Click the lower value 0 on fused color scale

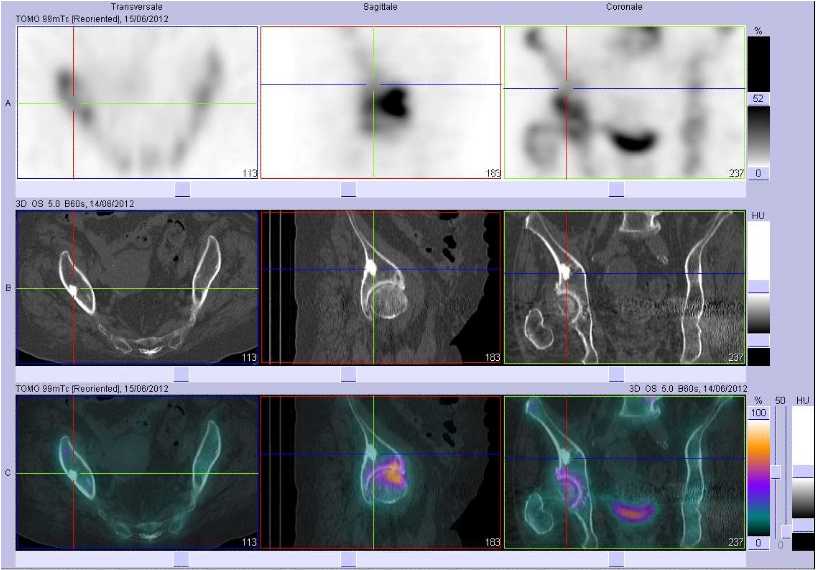758,543
